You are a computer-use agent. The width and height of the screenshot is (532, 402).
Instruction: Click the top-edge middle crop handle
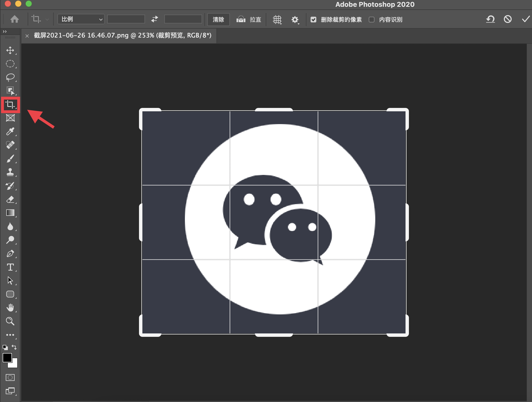tap(274, 109)
